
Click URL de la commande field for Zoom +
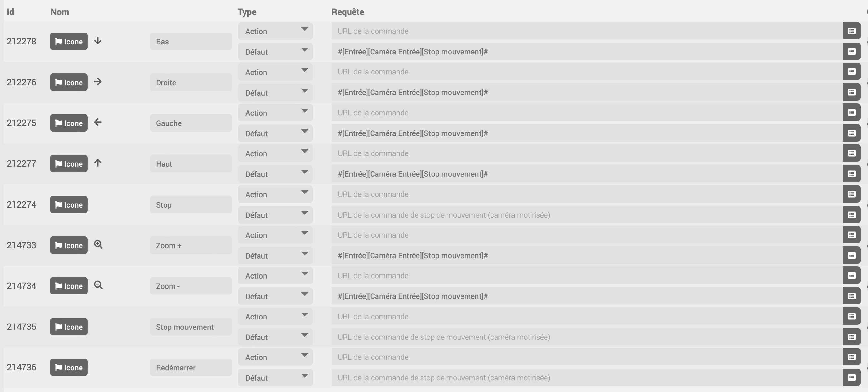(x=587, y=235)
